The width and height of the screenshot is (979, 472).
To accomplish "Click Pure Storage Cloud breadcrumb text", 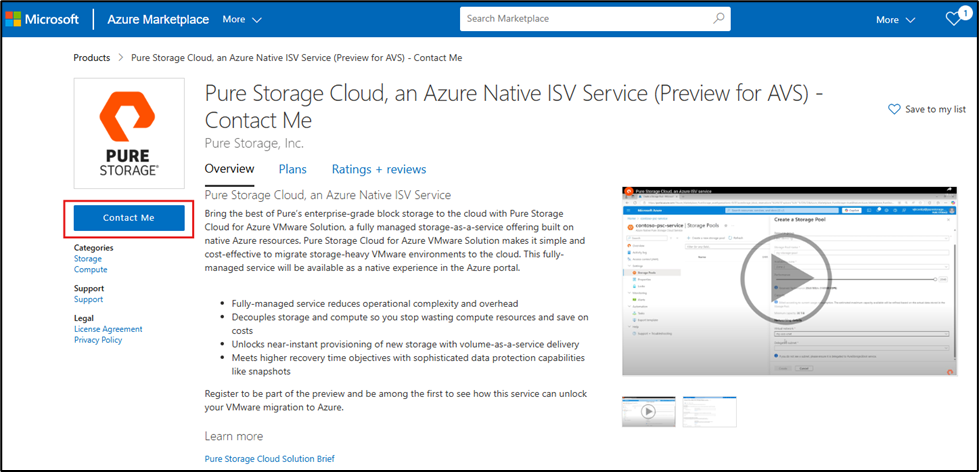I will coord(297,57).
